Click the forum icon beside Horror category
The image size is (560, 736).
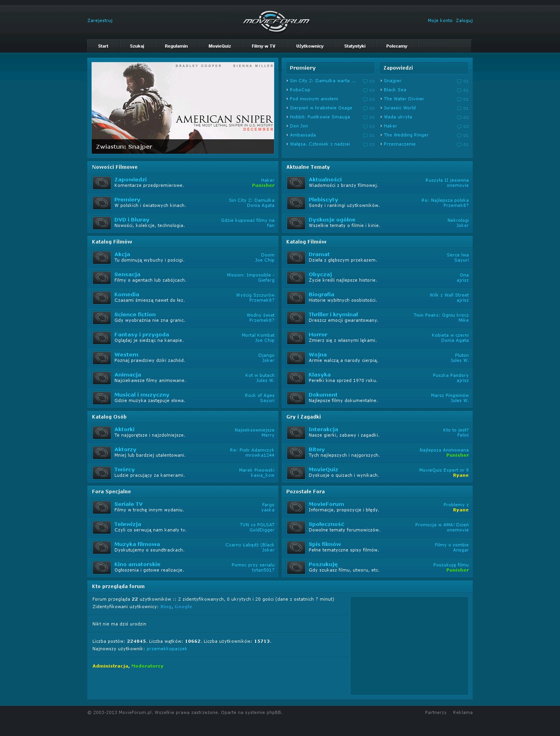click(x=296, y=338)
